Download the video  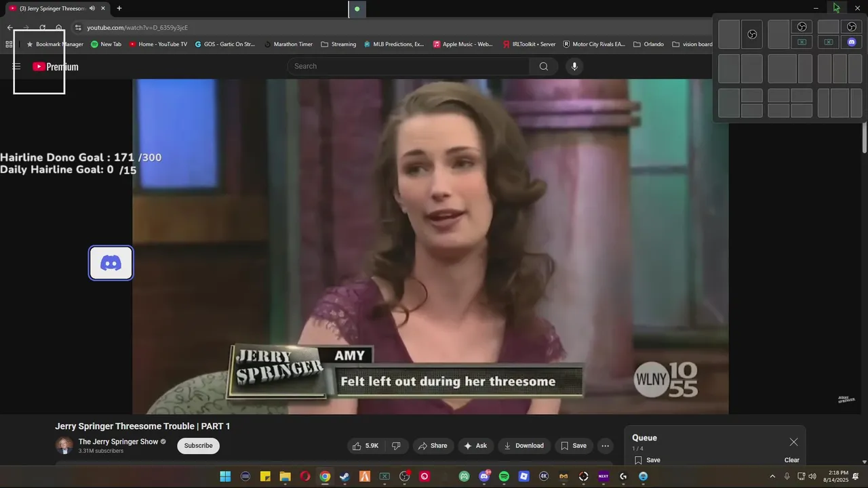[524, 445]
